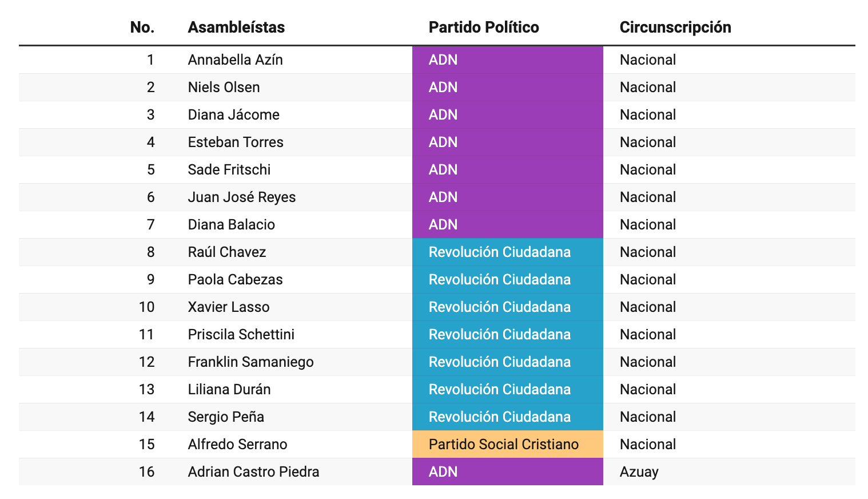Screen dimensions: 868x499
Task: Select the name Adrian Castro Piedra
Action: click(x=253, y=472)
